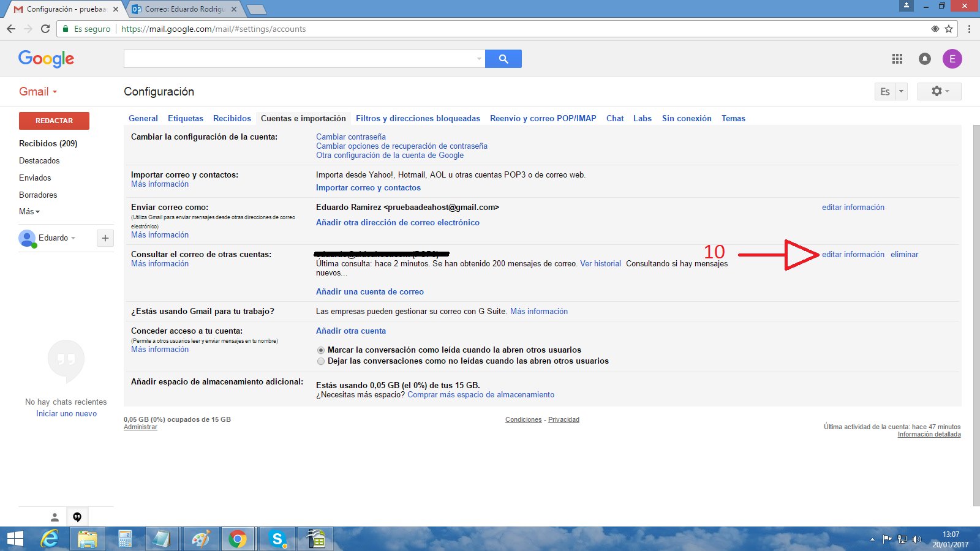
Task: Click the eliminar link
Action: 904,255
